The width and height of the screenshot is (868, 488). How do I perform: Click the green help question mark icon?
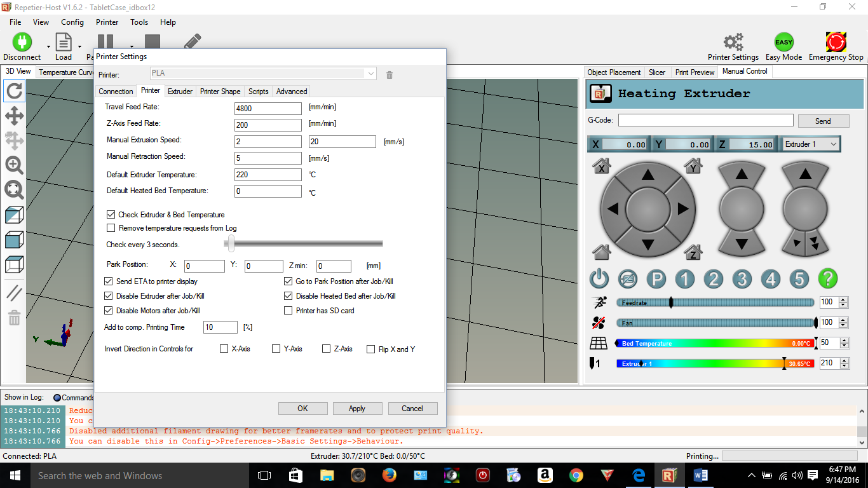(x=827, y=279)
